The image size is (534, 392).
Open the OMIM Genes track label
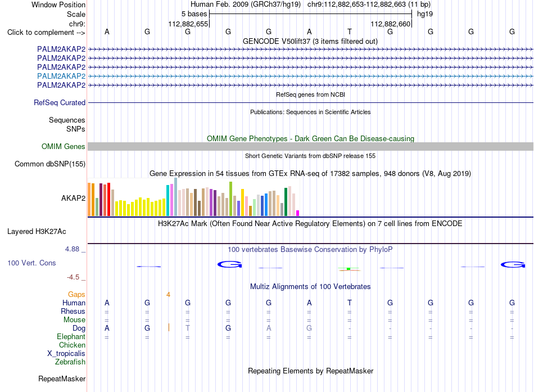click(x=64, y=147)
